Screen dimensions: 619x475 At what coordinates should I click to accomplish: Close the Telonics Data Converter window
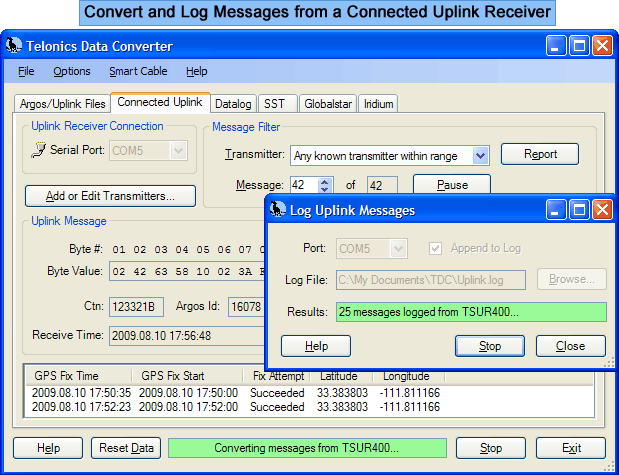tap(602, 45)
